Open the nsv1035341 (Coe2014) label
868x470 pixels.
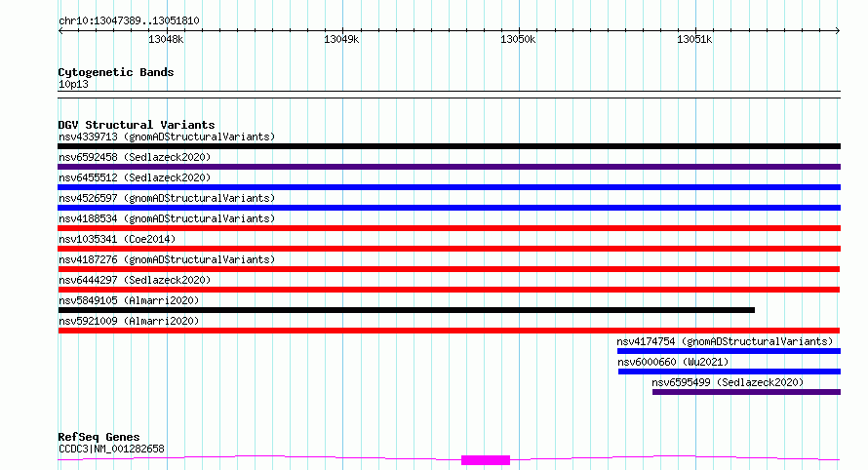117,239
